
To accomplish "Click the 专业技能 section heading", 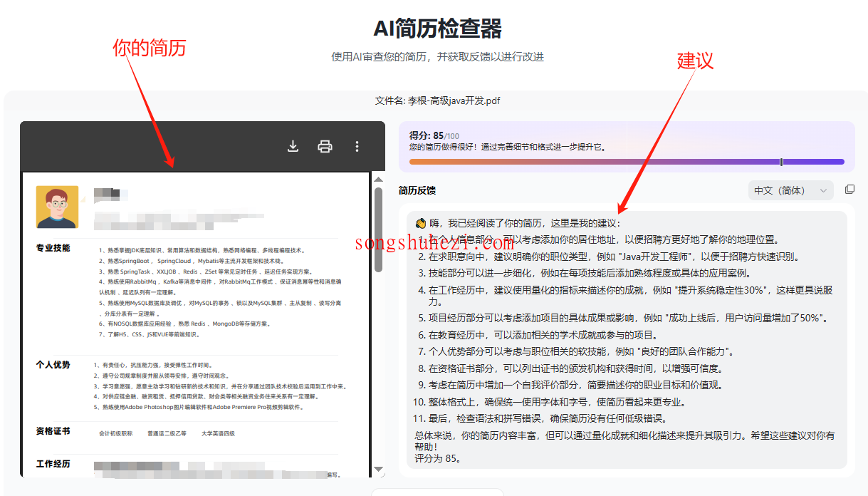I will pyautogui.click(x=53, y=249).
